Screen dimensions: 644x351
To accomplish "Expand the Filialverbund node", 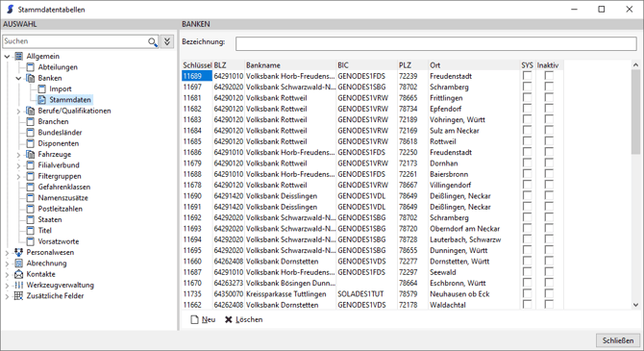I will pyautogui.click(x=18, y=165).
